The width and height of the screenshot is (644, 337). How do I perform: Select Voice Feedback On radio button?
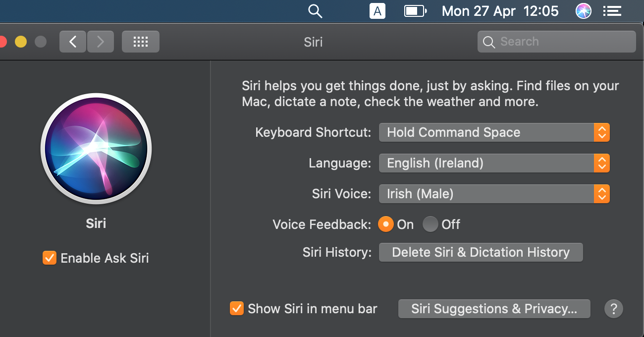click(385, 225)
